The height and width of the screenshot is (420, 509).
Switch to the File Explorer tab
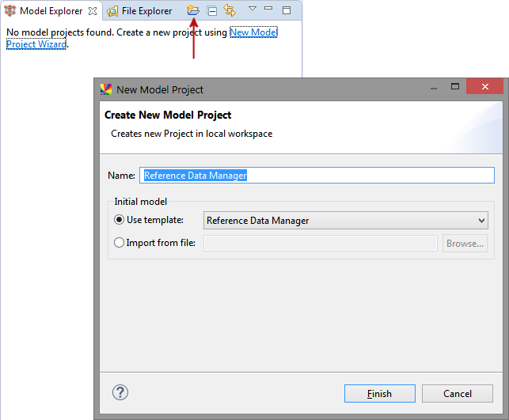(x=139, y=11)
